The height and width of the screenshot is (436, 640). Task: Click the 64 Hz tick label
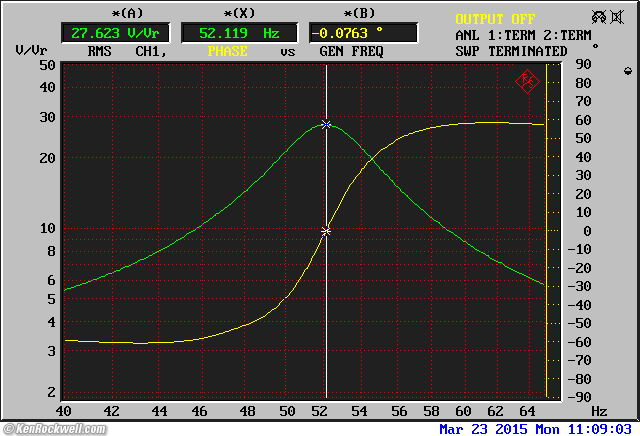pos(527,411)
